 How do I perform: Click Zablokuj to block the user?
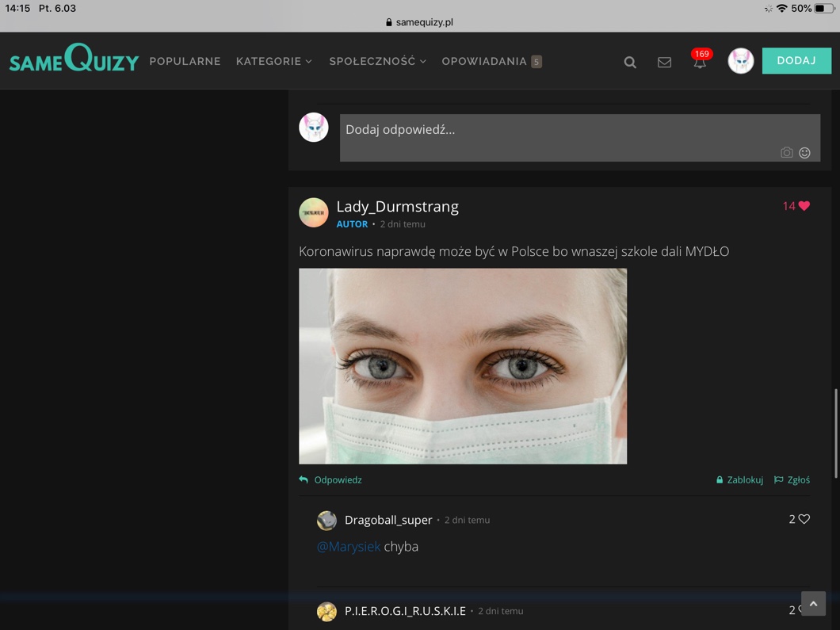(x=739, y=479)
